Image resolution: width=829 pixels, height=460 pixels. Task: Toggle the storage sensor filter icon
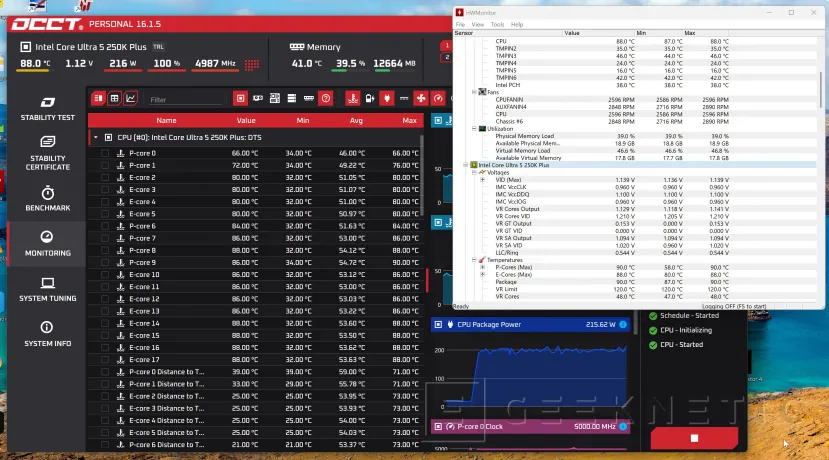point(292,98)
